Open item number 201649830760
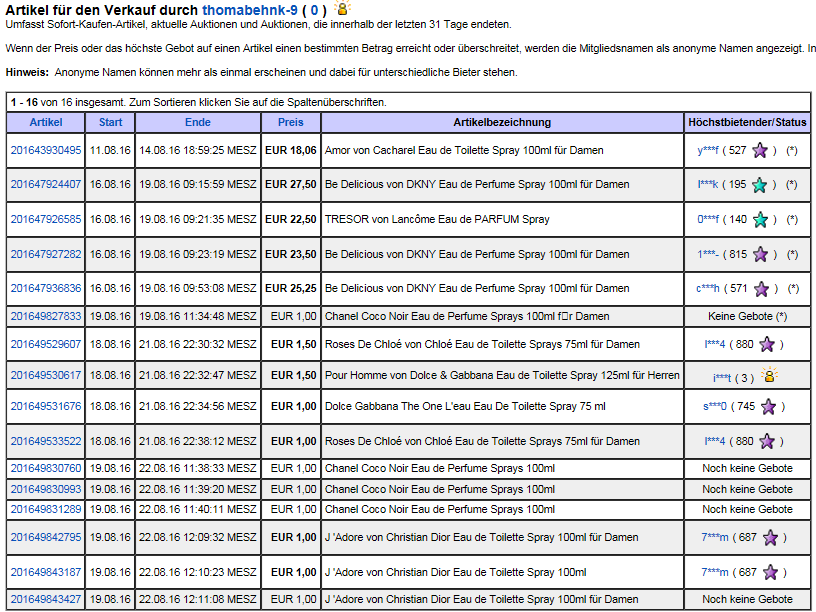The width and height of the screenshot is (816, 612). pos(46,468)
